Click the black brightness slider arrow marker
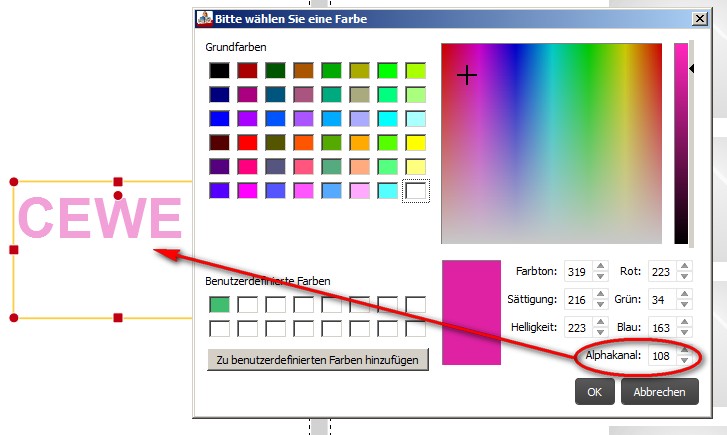The width and height of the screenshot is (727, 435). pos(691,69)
